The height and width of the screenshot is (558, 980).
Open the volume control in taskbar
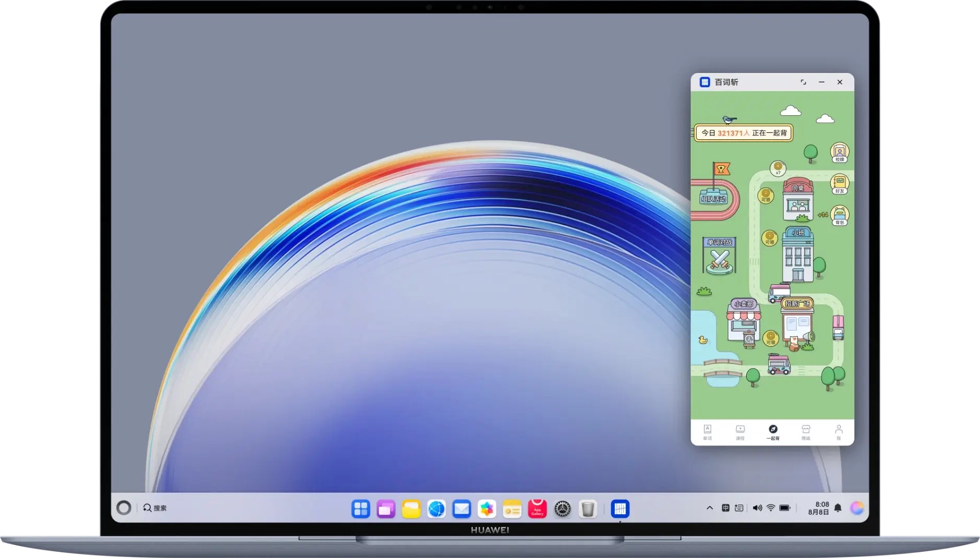pos(757,508)
